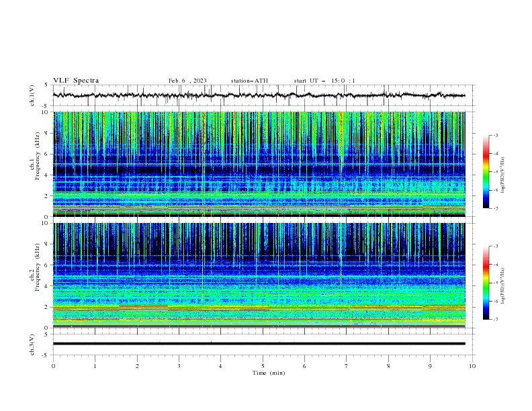This screenshot has height=411, width=532.
Task: Click the log(PSD) label of ch.1 color bar
Action: [x=503, y=175]
